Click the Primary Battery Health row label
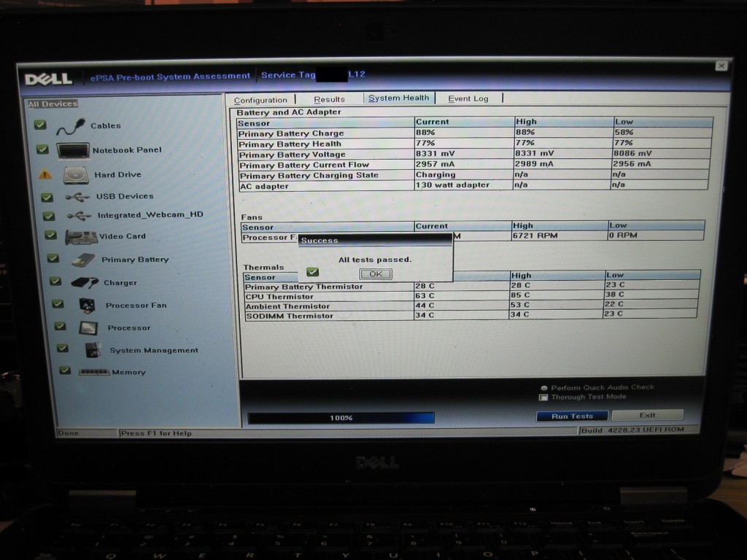747x560 pixels. click(x=290, y=144)
